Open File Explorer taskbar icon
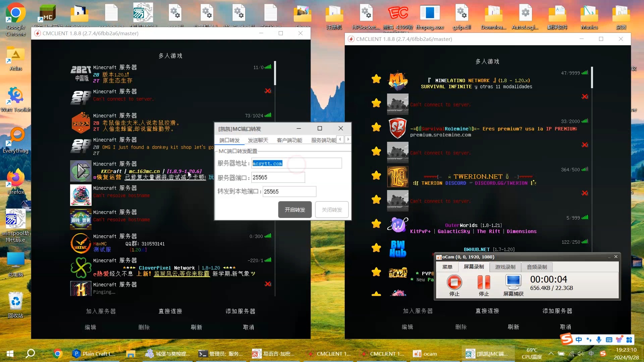The height and width of the screenshot is (362, 644). (x=130, y=354)
